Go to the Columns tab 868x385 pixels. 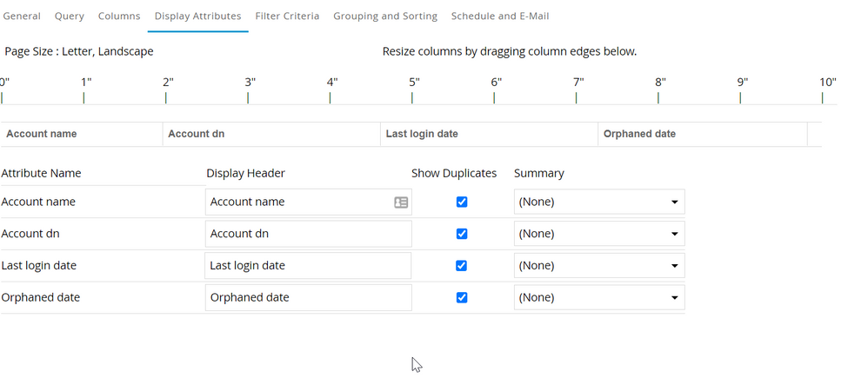[x=119, y=16]
